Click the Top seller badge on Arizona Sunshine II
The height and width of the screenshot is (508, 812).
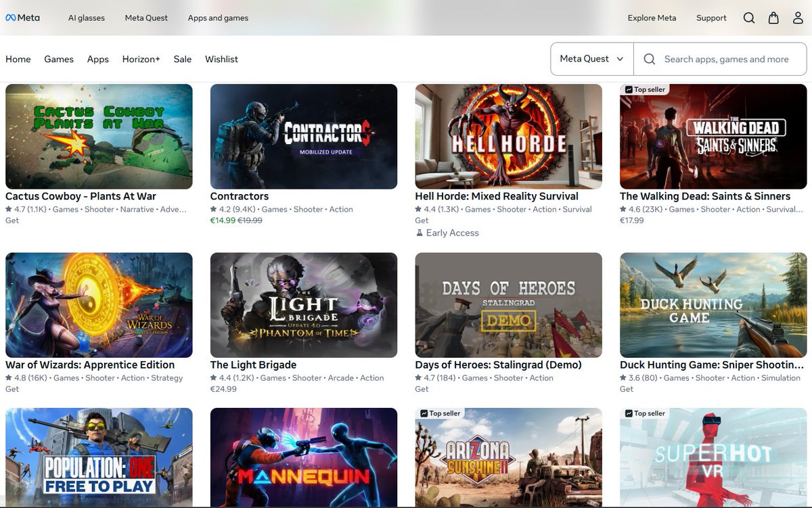pyautogui.click(x=441, y=413)
